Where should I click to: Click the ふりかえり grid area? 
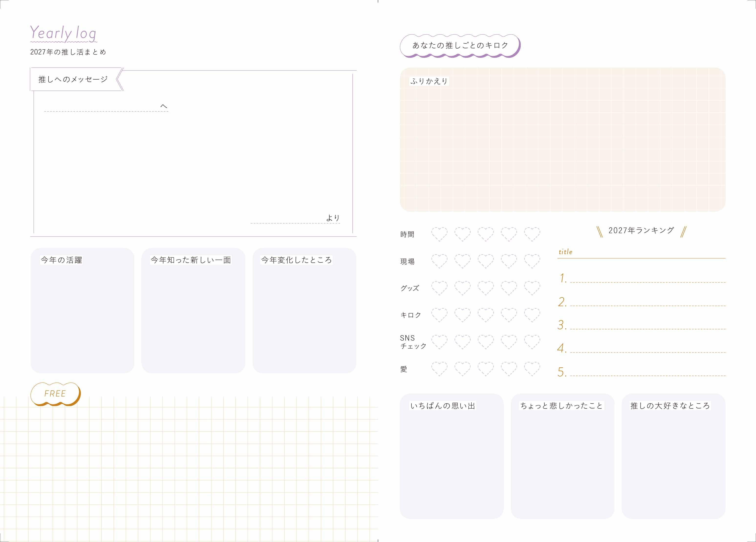[563, 139]
